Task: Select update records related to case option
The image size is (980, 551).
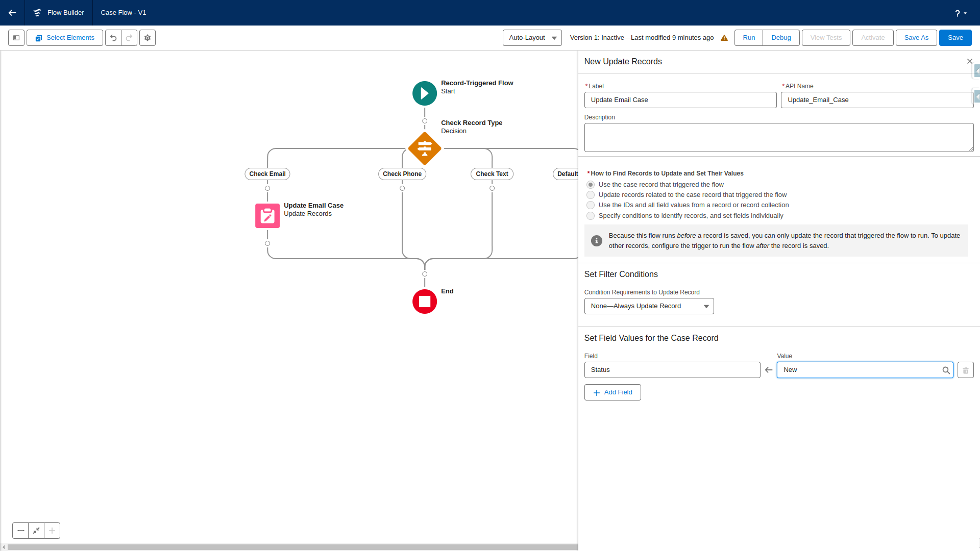Action: 591,195
